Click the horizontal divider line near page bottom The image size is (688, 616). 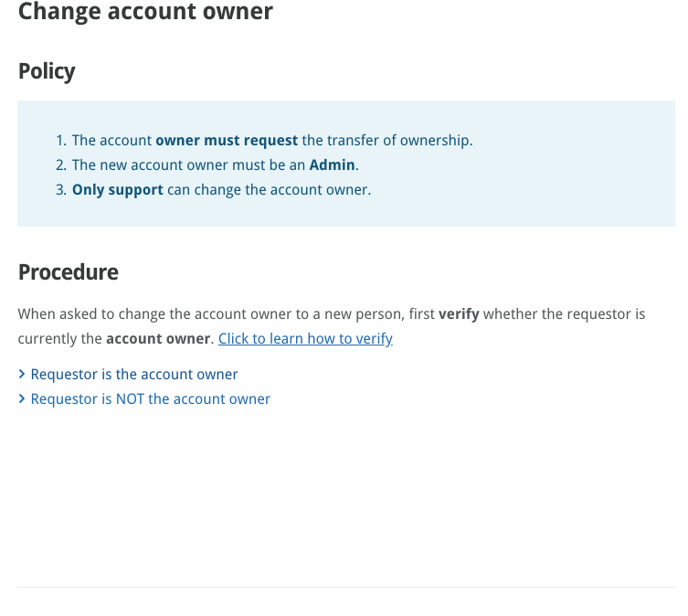[345, 587]
